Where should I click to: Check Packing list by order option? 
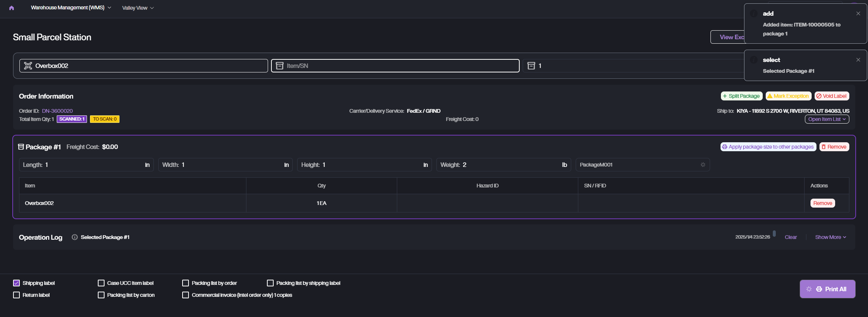[186, 283]
